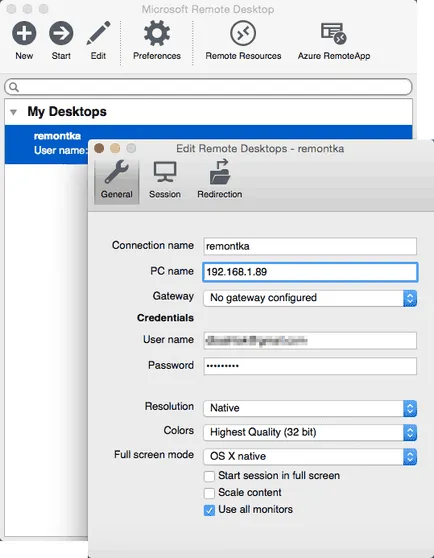Minimize the Edit Remote Desktops dialog
Viewport: 434px width, 558px height.
[115, 148]
